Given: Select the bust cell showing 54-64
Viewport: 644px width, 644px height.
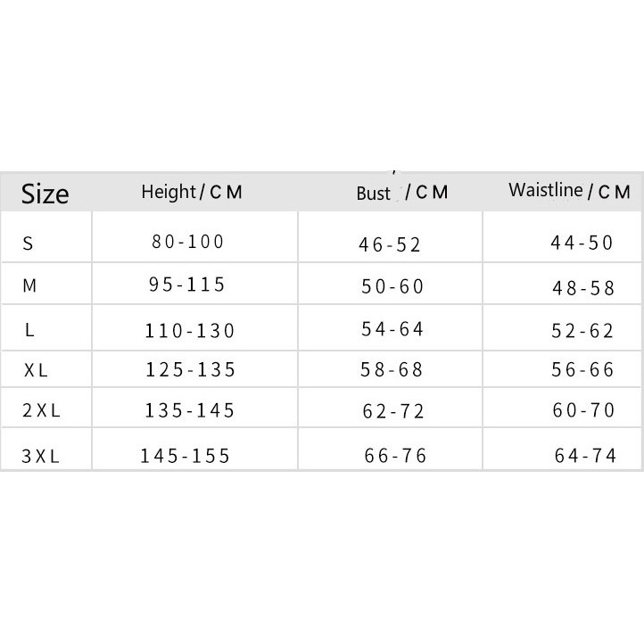Looking at the screenshot, I should tap(392, 329).
